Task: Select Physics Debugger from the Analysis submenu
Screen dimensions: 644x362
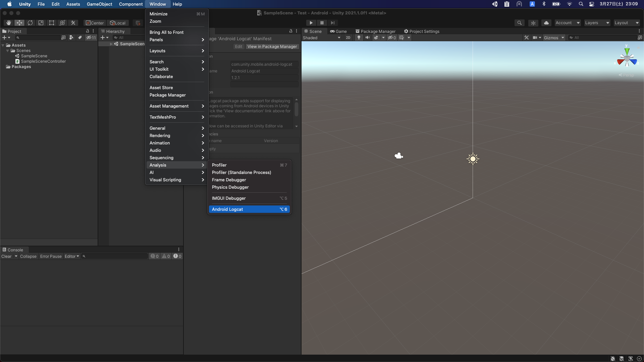Action: pyautogui.click(x=230, y=187)
